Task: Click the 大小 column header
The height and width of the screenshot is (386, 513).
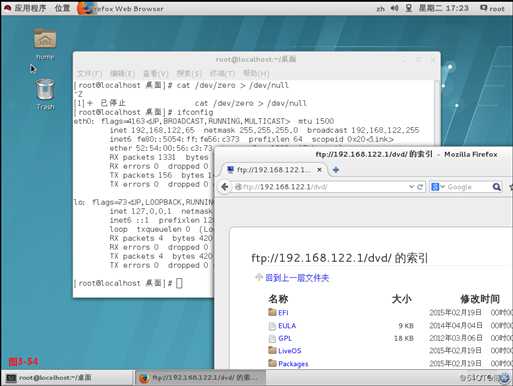Action: coord(402,299)
